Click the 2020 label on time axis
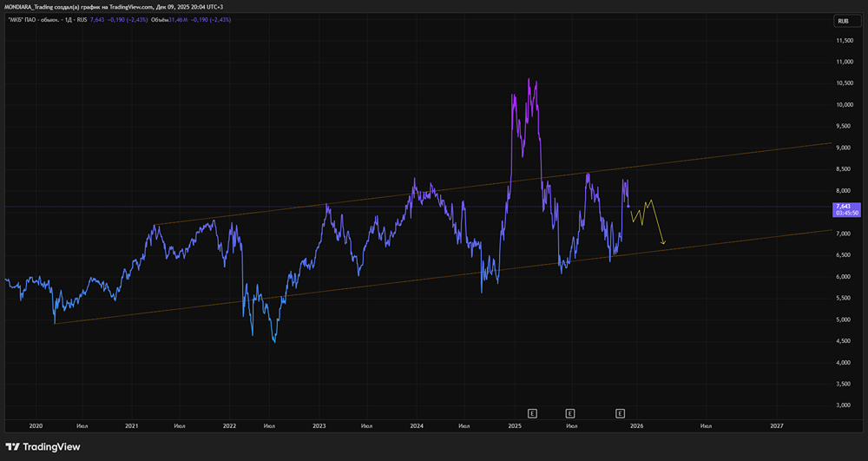868x461 pixels. 36,426
